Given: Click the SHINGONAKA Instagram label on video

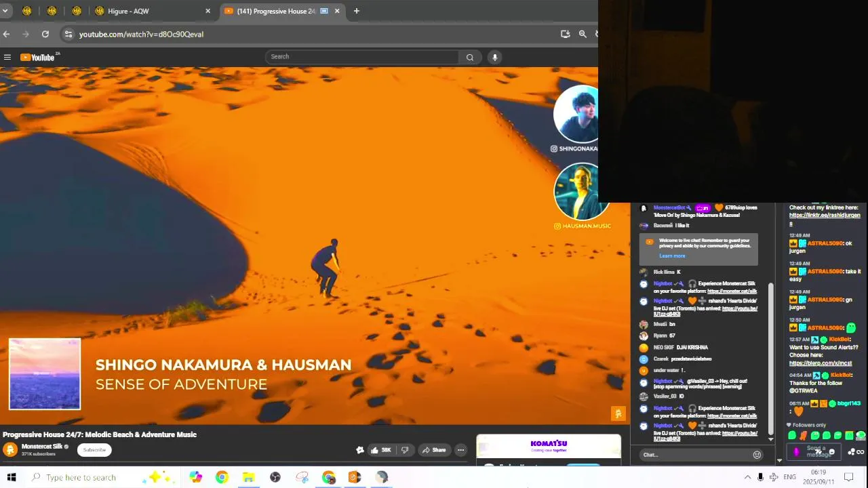Looking at the screenshot, I should 574,148.
